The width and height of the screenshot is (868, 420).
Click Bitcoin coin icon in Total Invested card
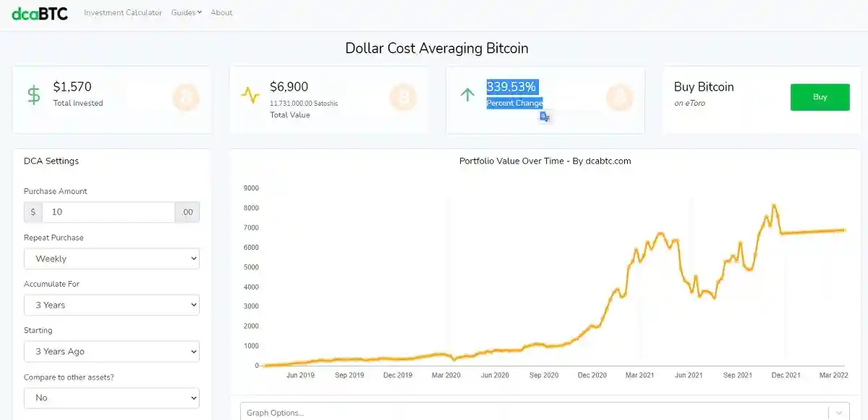[x=186, y=97]
